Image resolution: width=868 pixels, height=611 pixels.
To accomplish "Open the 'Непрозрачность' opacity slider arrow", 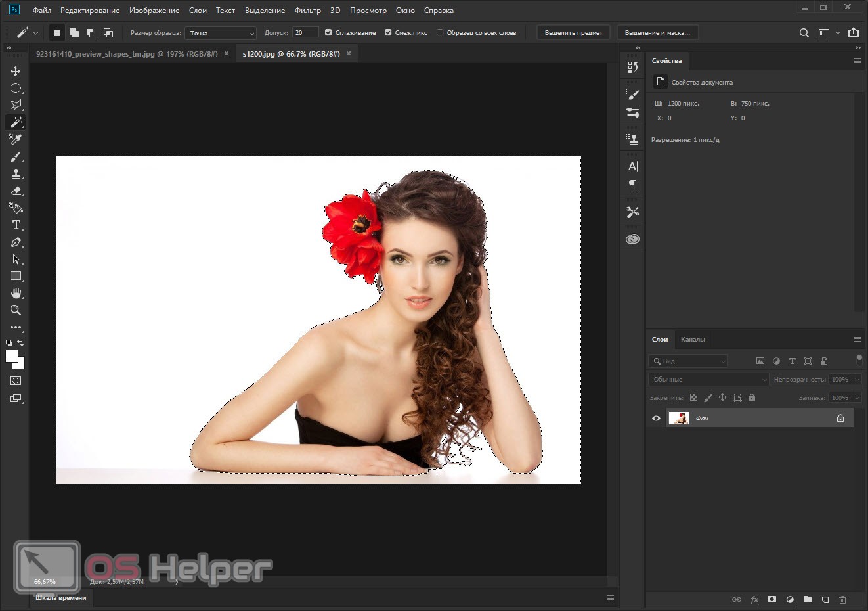I will (x=857, y=379).
